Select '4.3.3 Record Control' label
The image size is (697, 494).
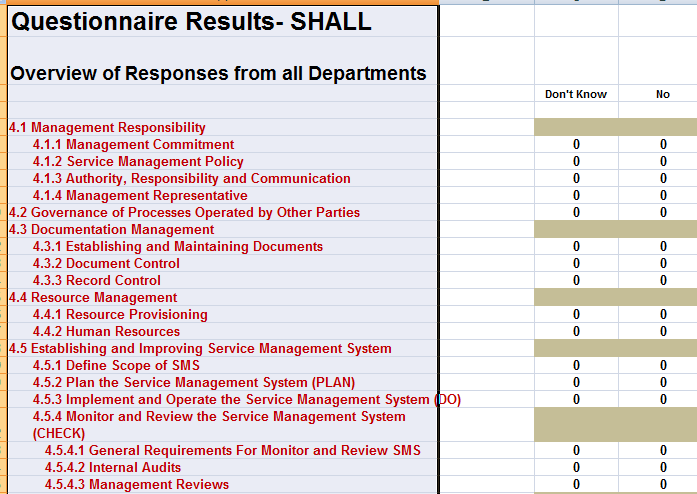pyautogui.click(x=97, y=280)
